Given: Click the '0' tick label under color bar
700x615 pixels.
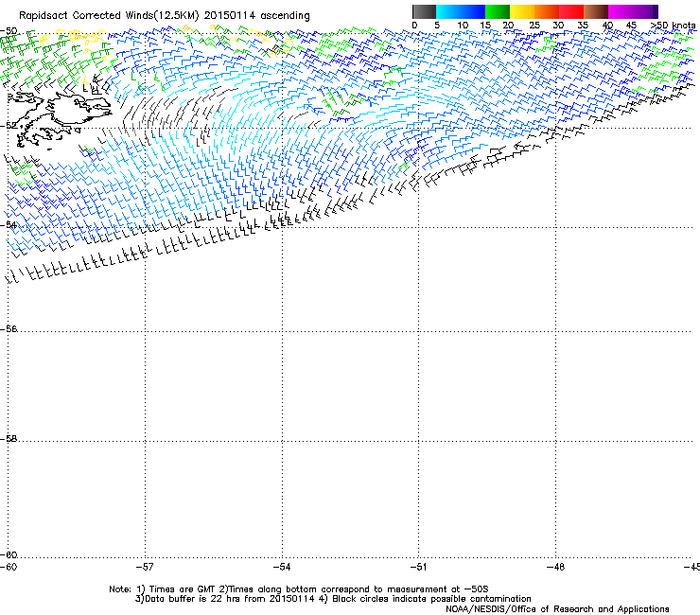Looking at the screenshot, I should click(414, 26).
